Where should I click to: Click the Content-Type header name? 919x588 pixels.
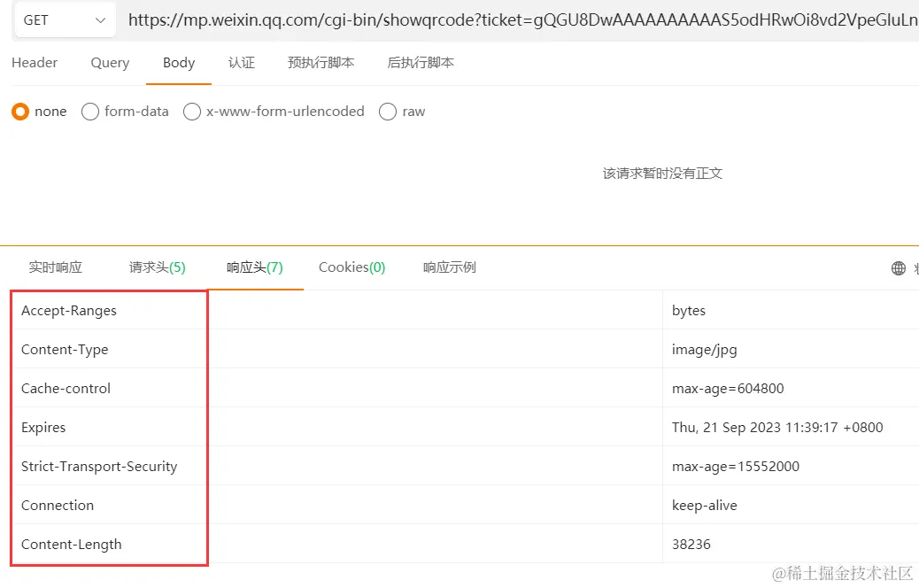[x=65, y=350]
